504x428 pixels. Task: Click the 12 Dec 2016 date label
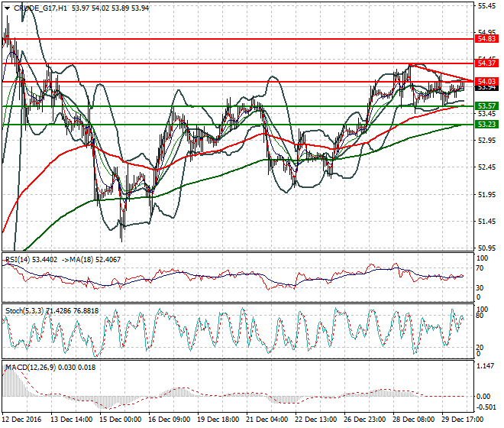22,420
